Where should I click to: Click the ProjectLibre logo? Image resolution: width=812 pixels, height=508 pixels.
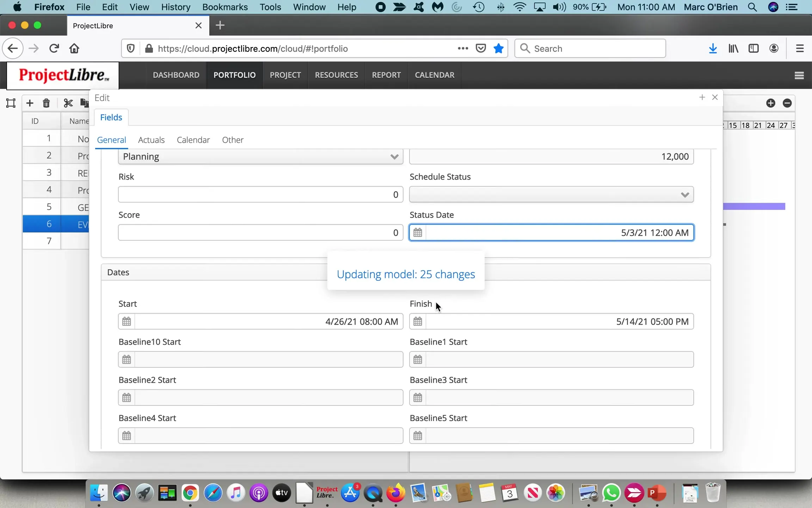pos(63,75)
